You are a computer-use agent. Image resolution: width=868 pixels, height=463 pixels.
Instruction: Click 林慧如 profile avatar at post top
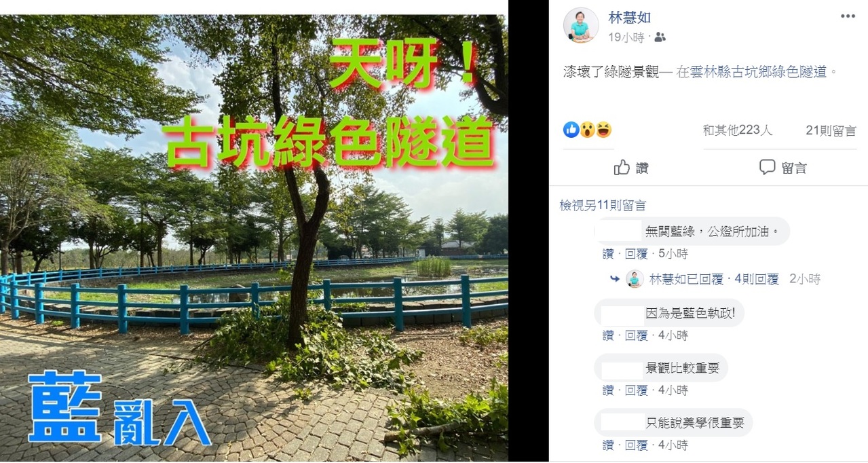(x=581, y=26)
